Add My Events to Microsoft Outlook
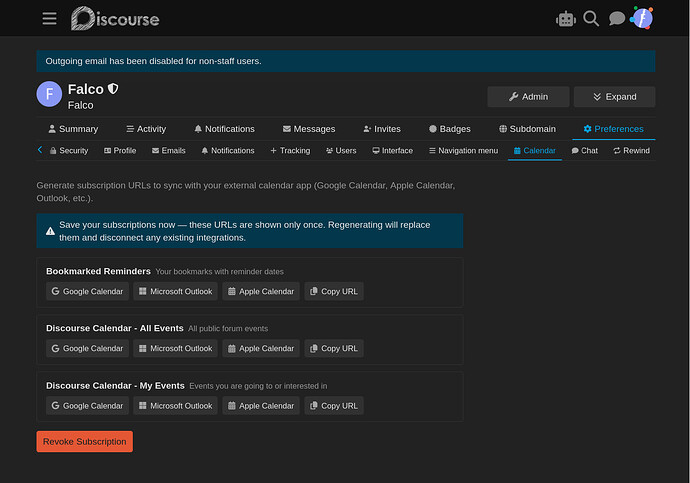690x483 pixels. pyautogui.click(x=176, y=406)
